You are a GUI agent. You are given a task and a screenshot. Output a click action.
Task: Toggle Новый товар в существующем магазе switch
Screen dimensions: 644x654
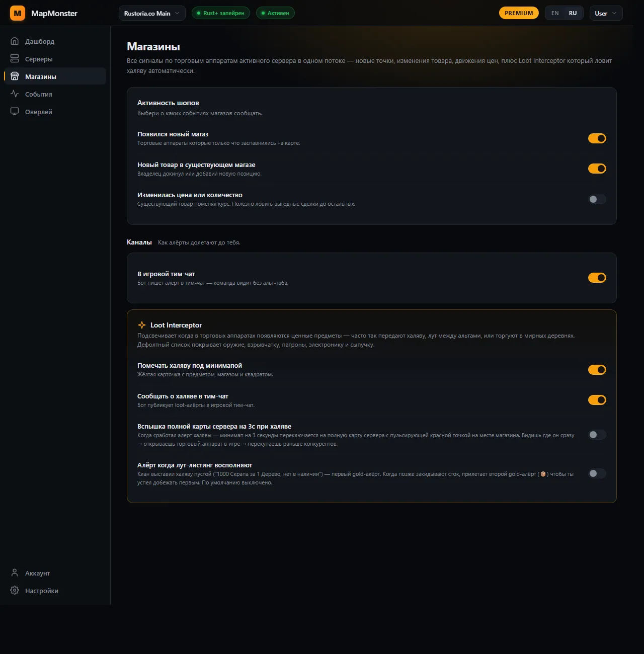tap(597, 169)
